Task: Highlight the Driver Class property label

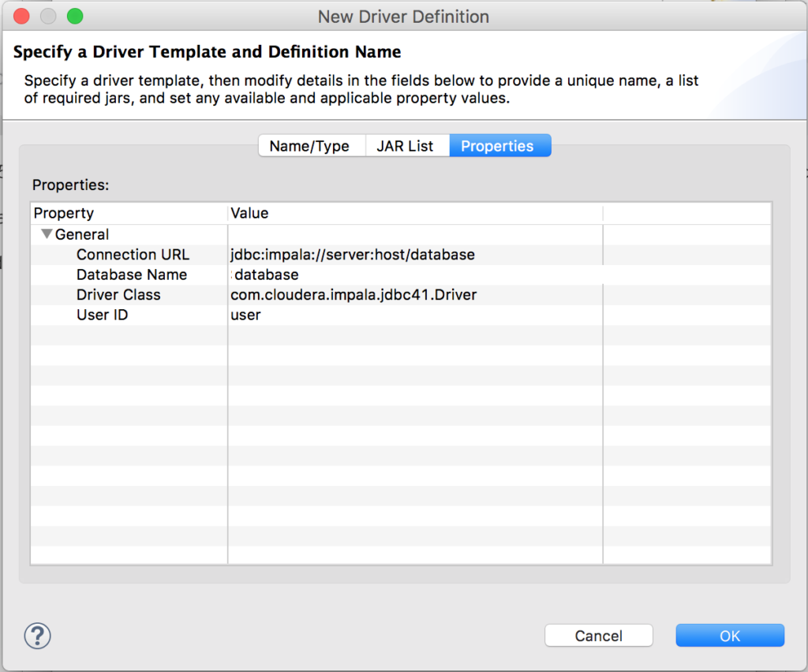Action: click(118, 295)
